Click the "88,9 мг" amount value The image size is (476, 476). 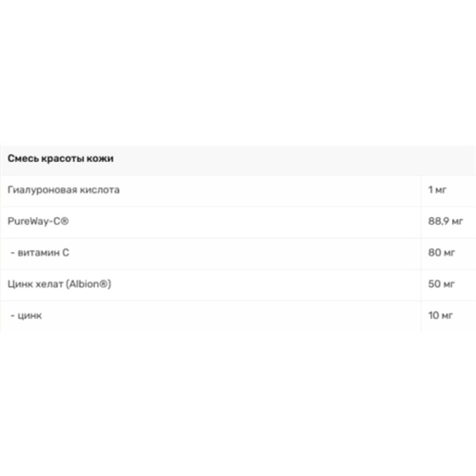(x=445, y=221)
